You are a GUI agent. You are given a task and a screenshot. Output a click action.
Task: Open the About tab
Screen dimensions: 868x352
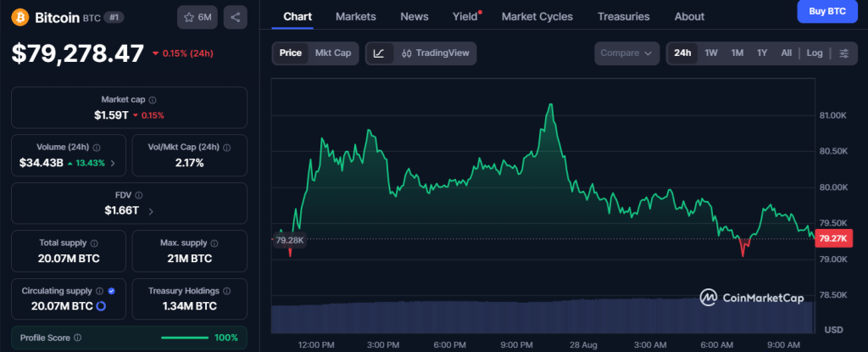tap(690, 17)
